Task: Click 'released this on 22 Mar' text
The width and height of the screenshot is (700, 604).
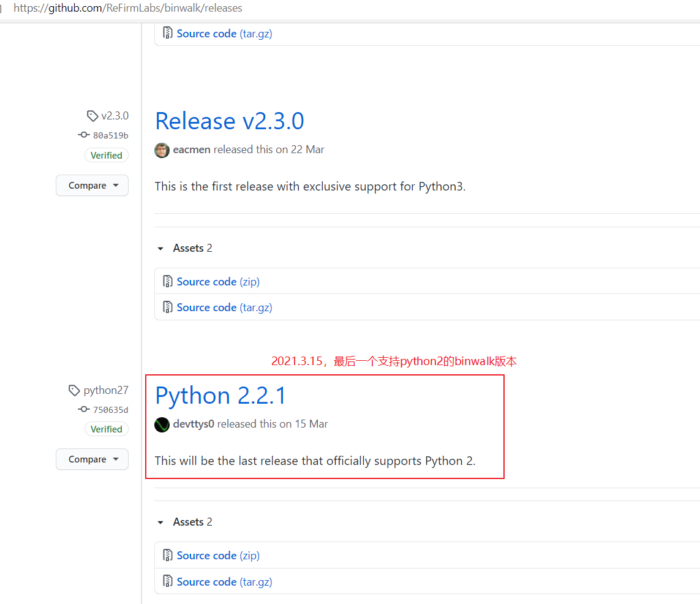Action: pos(269,149)
